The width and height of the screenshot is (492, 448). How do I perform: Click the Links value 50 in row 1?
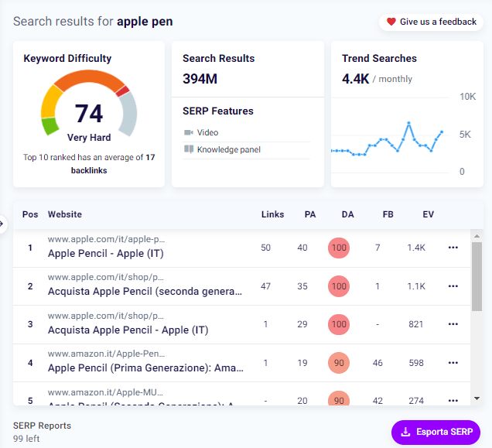[265, 248]
